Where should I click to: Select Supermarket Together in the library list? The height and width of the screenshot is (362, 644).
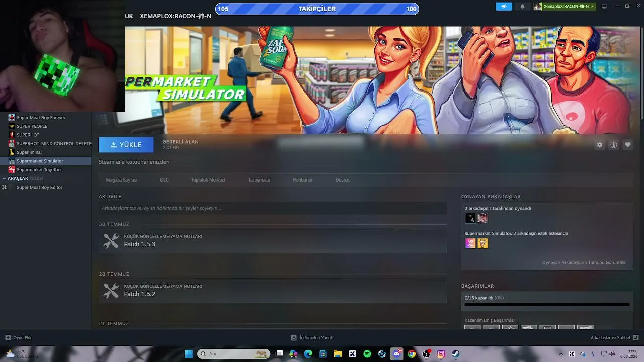[46, 169]
